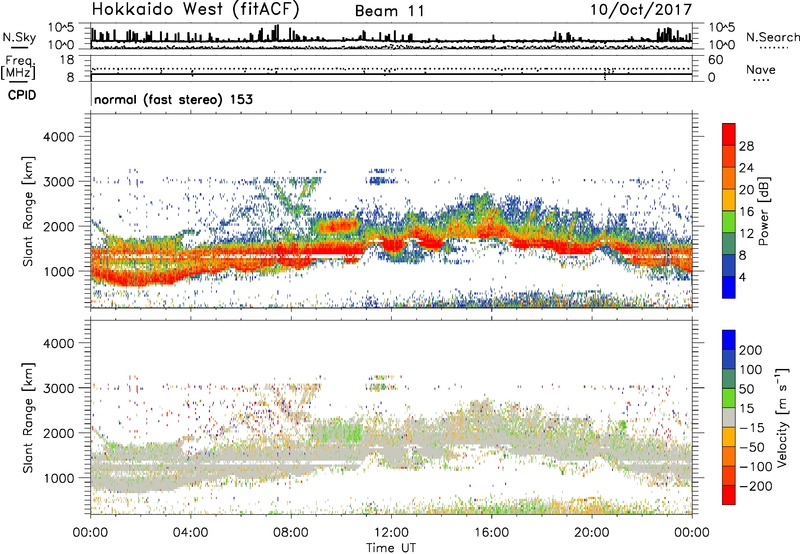
Task: Click the "20:00" time tick label
Action: pos(592,533)
